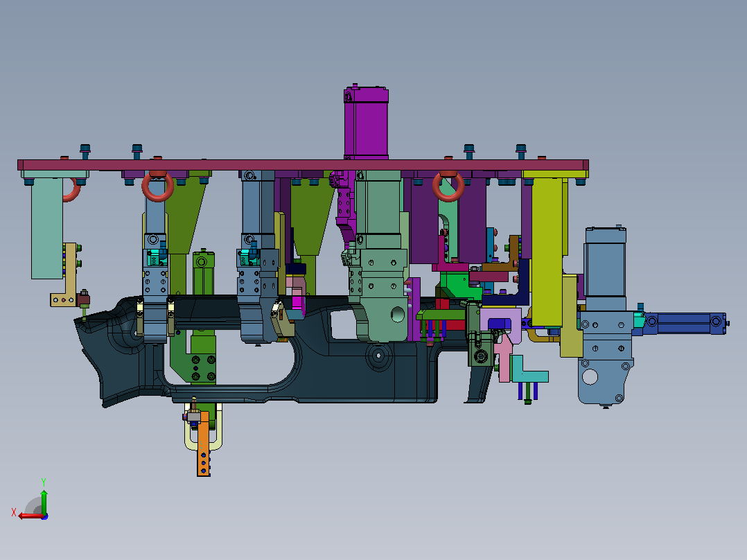Viewport: 747px width, 560px height.
Task: Pick the rightmost red lifting ring
Action: pos(448,186)
